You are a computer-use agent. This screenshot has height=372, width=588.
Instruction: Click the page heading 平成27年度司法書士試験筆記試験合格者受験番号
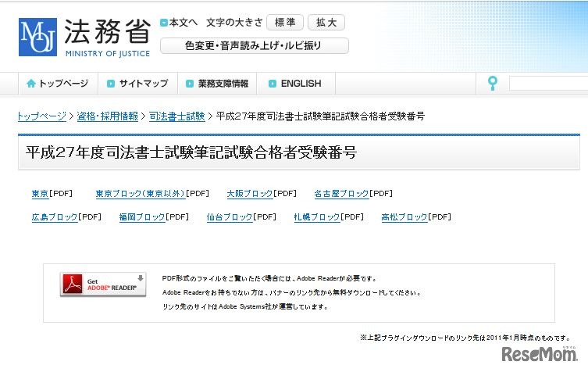[191, 152]
